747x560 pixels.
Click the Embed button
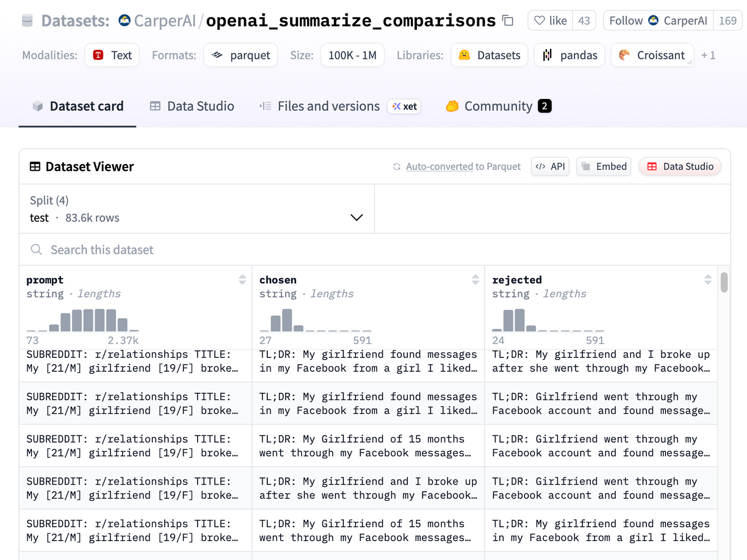pyautogui.click(x=604, y=167)
